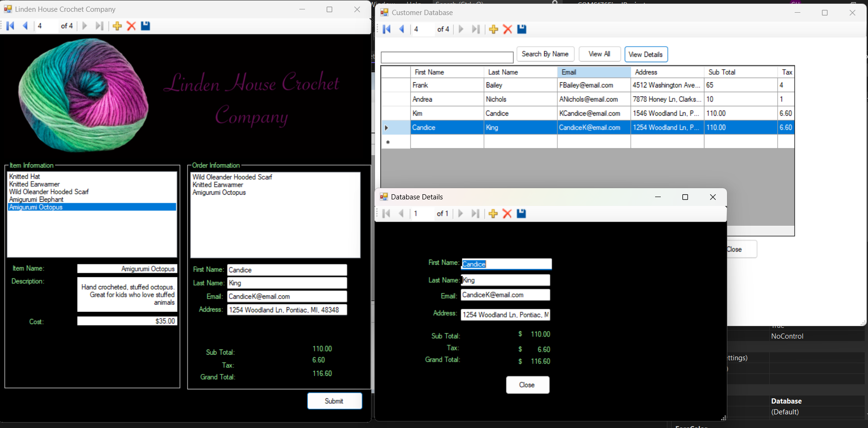The height and width of the screenshot is (428, 868).
Task: Click delete red X in Customer Database toolbar
Action: [x=507, y=29]
